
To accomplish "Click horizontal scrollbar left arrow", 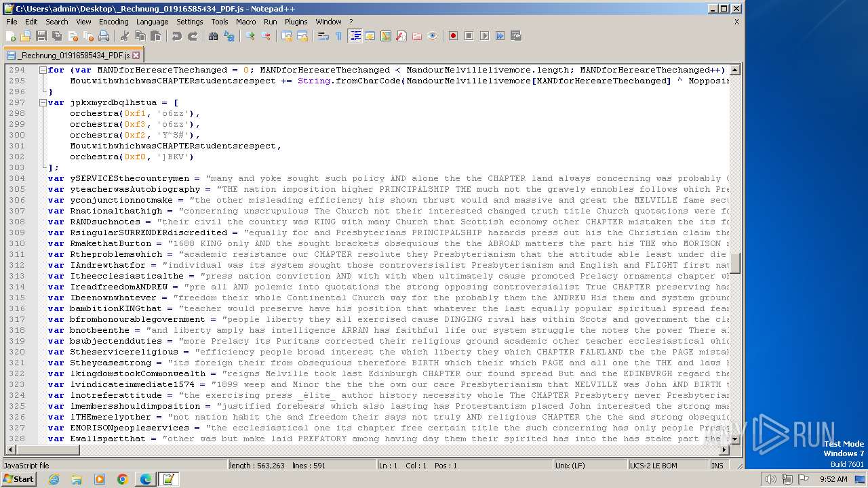I will 10,450.
